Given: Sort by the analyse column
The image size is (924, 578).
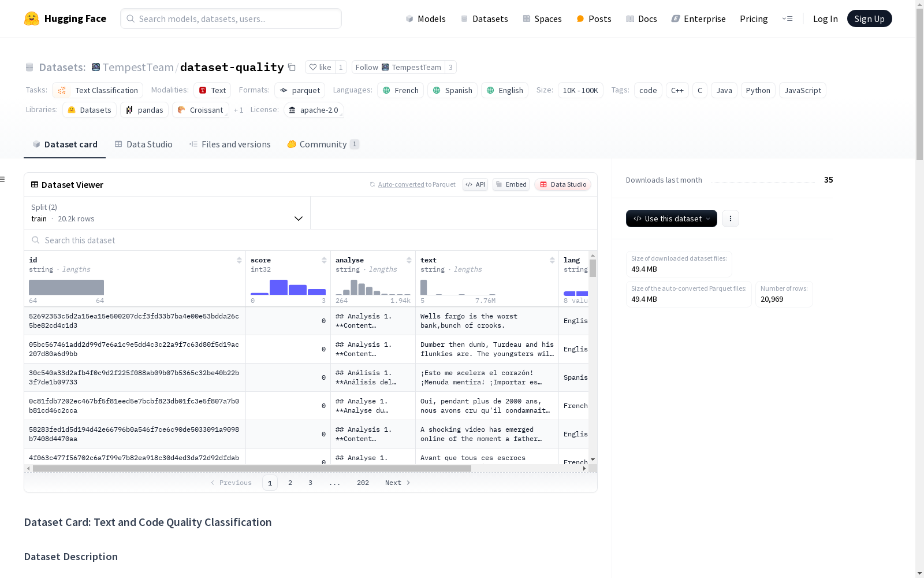Looking at the screenshot, I should click(409, 260).
